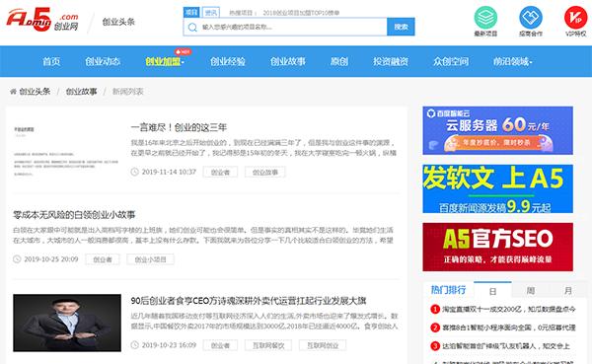This screenshot has width=592, height=364.
Task: Click rank 3 red badge in 热门排行
Action: pyautogui.click(x=435, y=345)
